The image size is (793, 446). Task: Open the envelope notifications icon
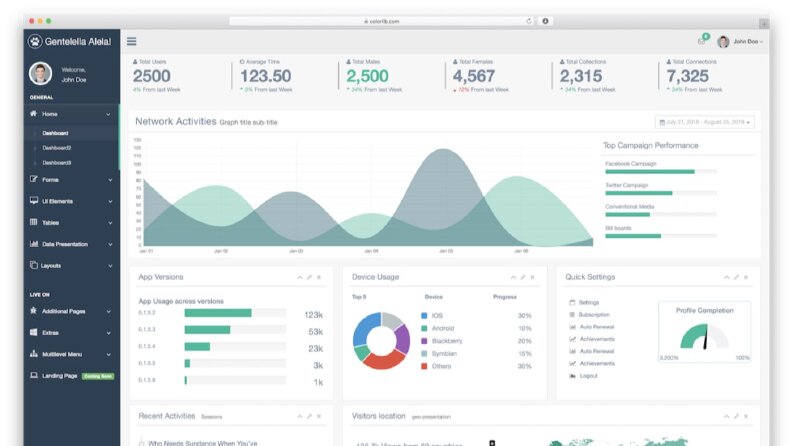click(701, 41)
